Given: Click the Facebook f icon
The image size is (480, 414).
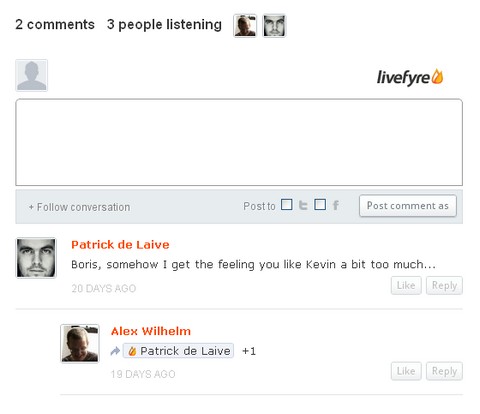Looking at the screenshot, I should (336, 205).
